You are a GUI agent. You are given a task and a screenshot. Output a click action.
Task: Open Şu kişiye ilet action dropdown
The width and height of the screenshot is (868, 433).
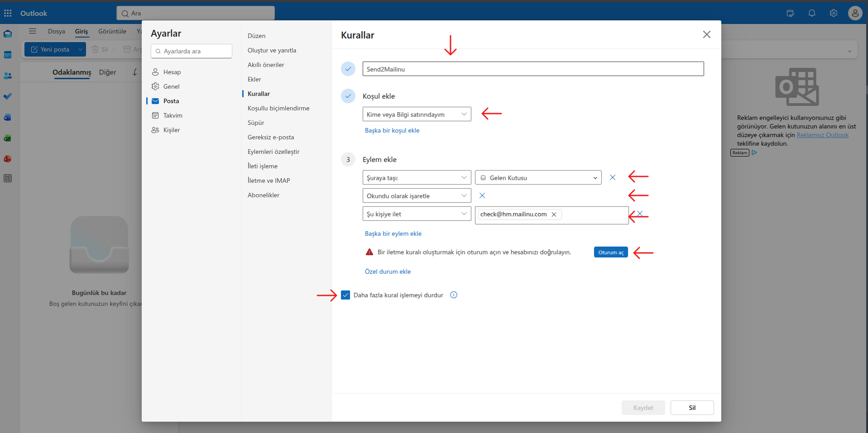click(x=417, y=214)
